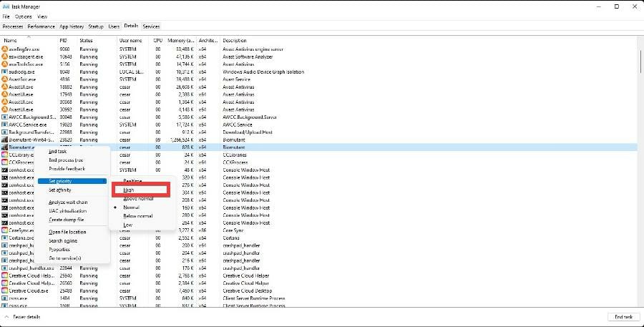
Task: Open the File menu
Action: click(x=6, y=17)
